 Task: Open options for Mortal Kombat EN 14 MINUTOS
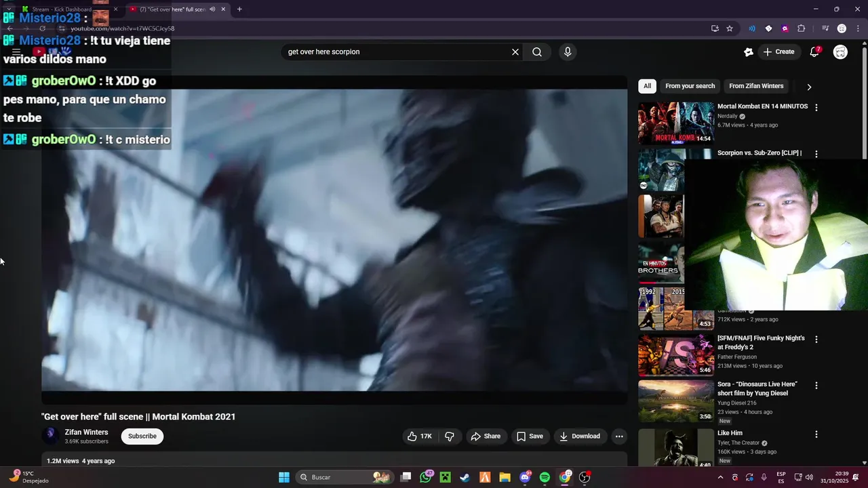pyautogui.click(x=816, y=108)
